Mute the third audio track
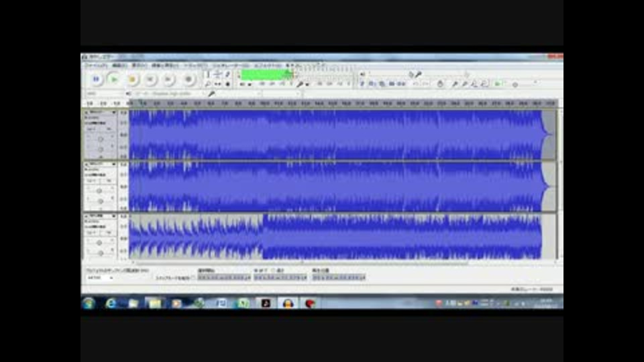 (91, 233)
